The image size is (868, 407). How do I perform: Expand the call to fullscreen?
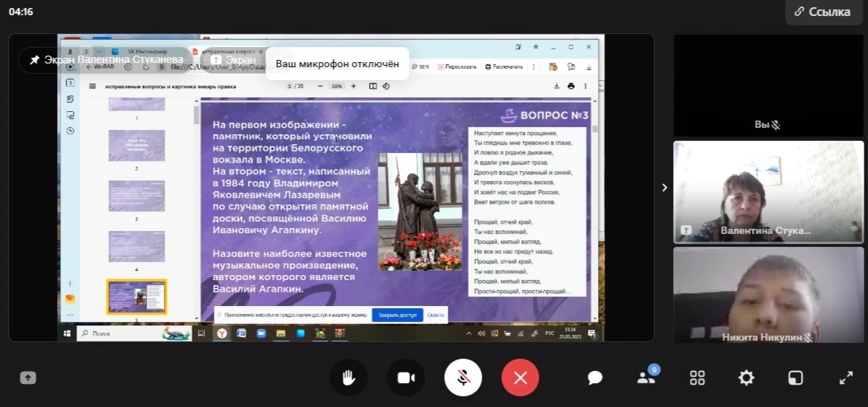click(846, 377)
